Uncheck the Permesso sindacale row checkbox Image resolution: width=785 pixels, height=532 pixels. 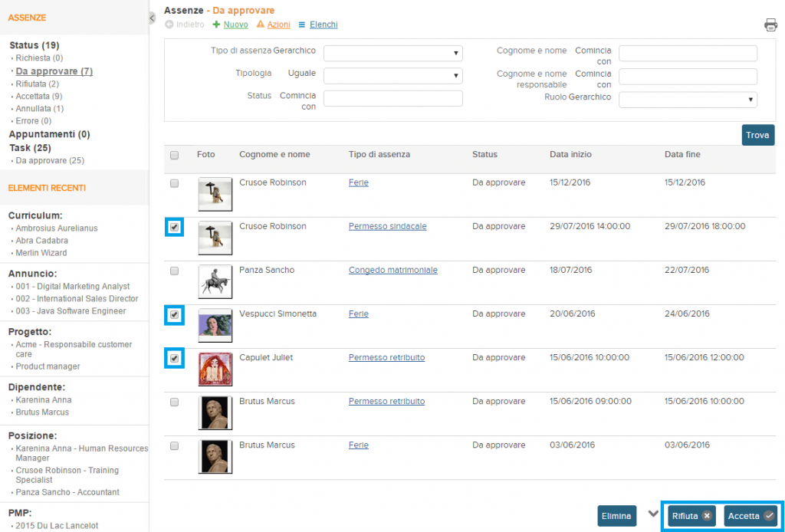click(x=174, y=227)
